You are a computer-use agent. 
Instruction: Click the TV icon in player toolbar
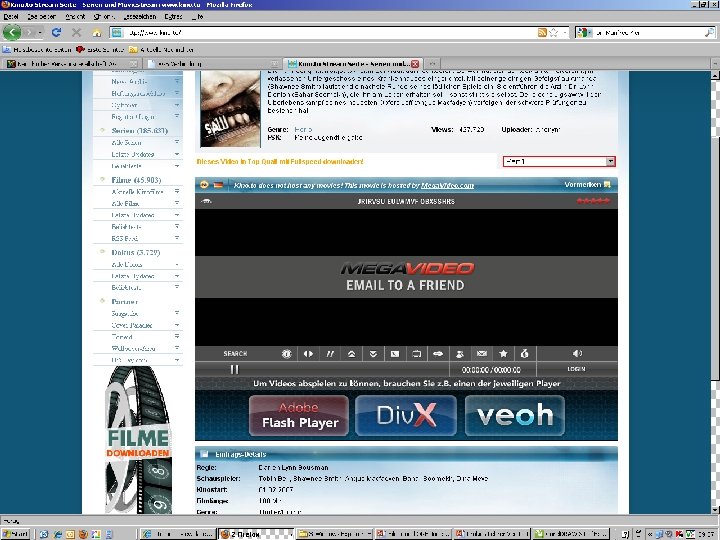[416, 354]
